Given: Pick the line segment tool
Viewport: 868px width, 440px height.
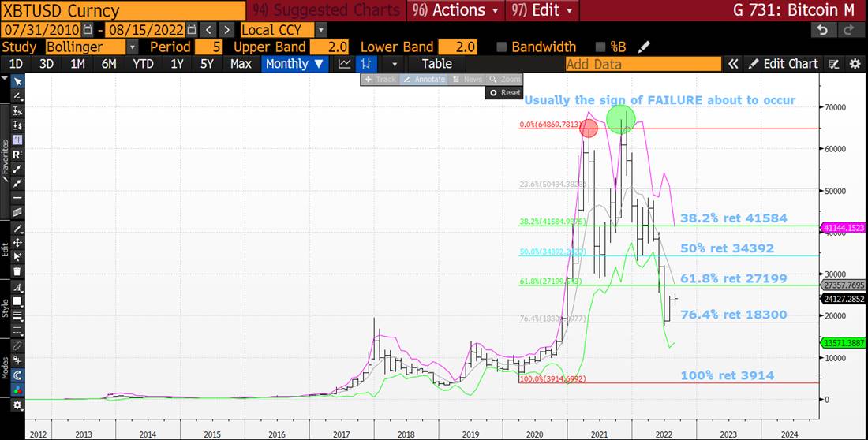Looking at the screenshot, I should point(17,183).
